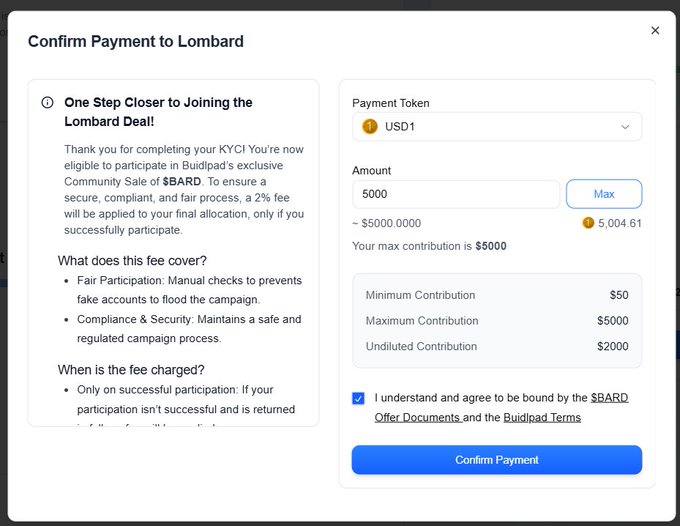Click the coin icon next to 5,004.61 balance
The image size is (680, 526).
(x=588, y=223)
